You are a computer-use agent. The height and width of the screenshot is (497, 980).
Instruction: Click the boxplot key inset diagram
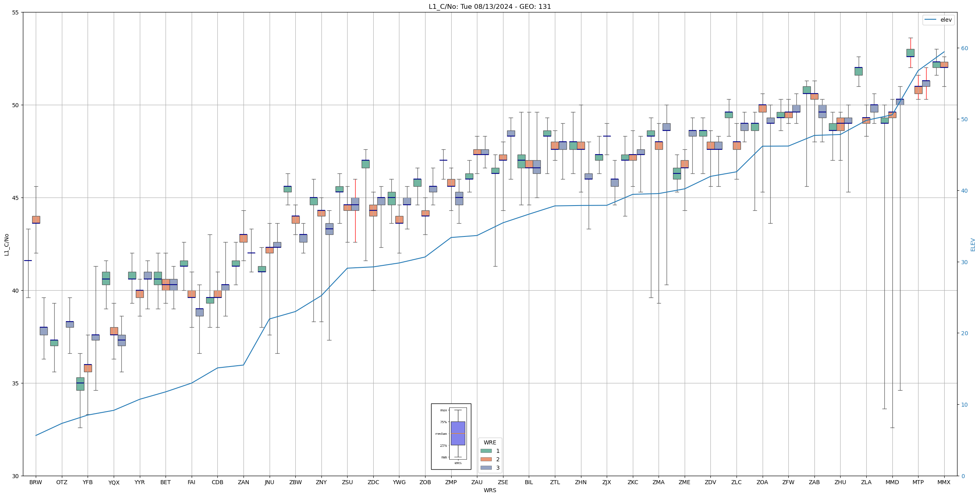point(451,436)
